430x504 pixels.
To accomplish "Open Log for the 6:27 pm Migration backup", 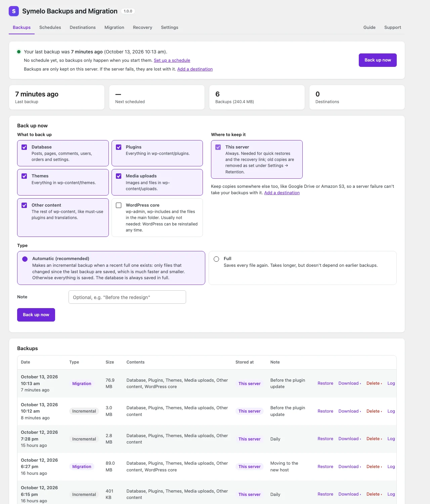I will tap(391, 467).
